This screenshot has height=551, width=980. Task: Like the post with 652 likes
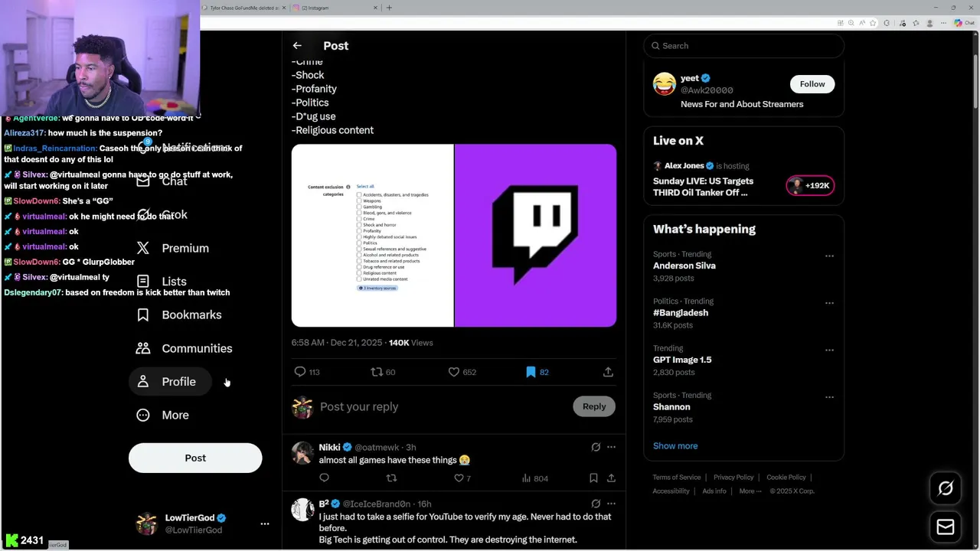click(462, 372)
